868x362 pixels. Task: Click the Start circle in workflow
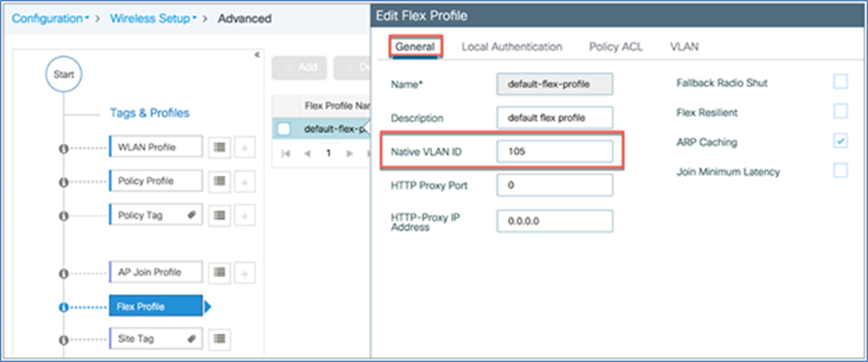pos(63,74)
